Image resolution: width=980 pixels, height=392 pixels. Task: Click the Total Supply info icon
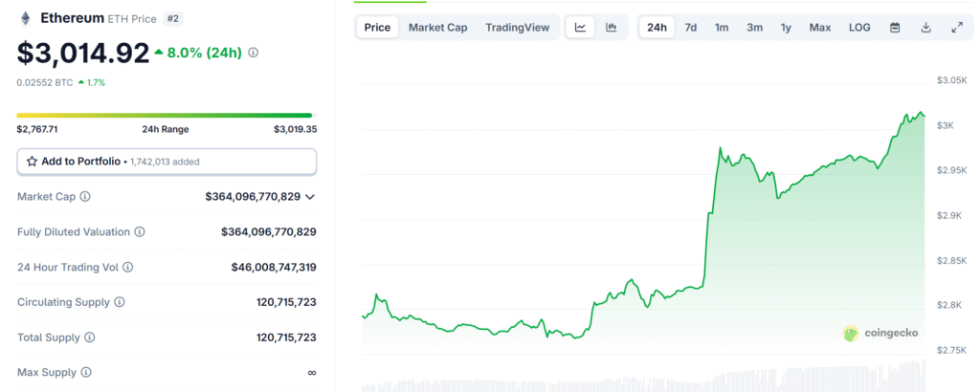tap(89, 338)
